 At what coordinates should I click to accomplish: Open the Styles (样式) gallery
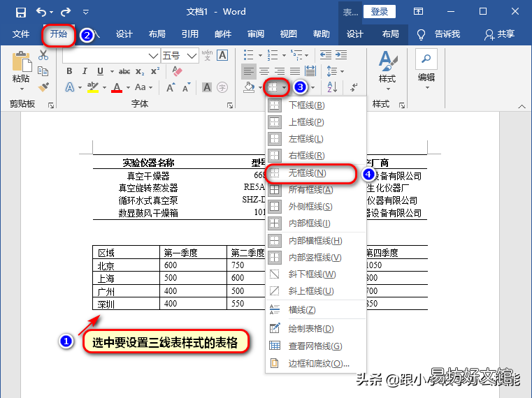tap(387, 71)
